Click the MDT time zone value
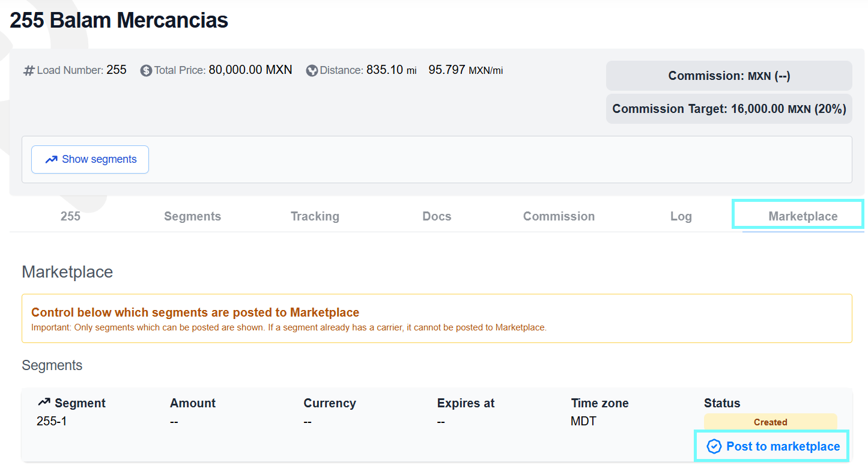The image size is (868, 471). [583, 421]
